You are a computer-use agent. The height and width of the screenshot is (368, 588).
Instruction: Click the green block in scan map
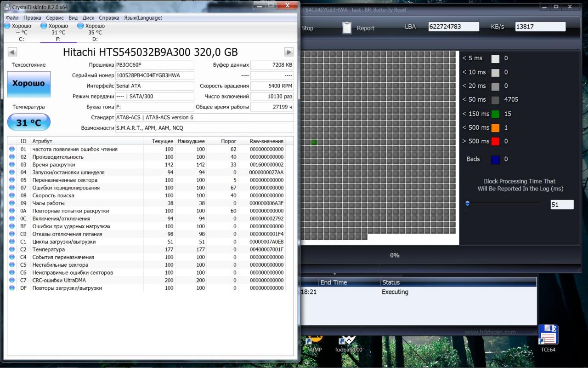click(314, 143)
